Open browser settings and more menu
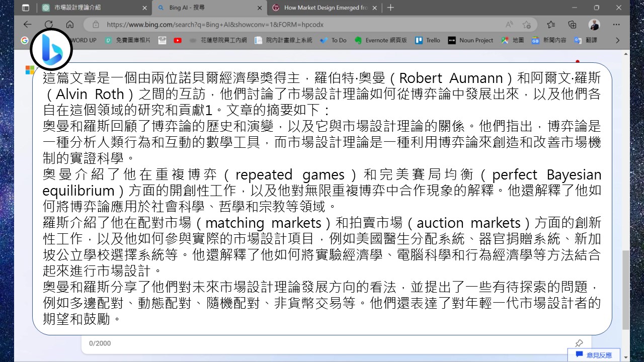 (616, 24)
